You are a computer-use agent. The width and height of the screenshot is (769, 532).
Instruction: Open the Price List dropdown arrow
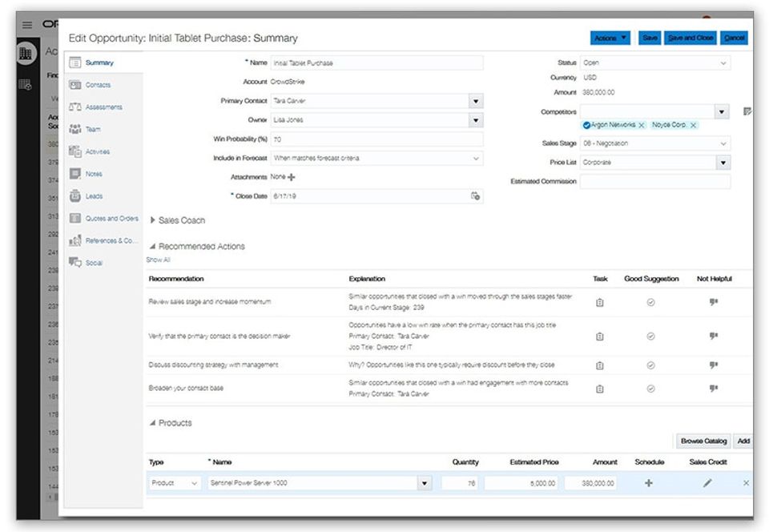point(723,163)
